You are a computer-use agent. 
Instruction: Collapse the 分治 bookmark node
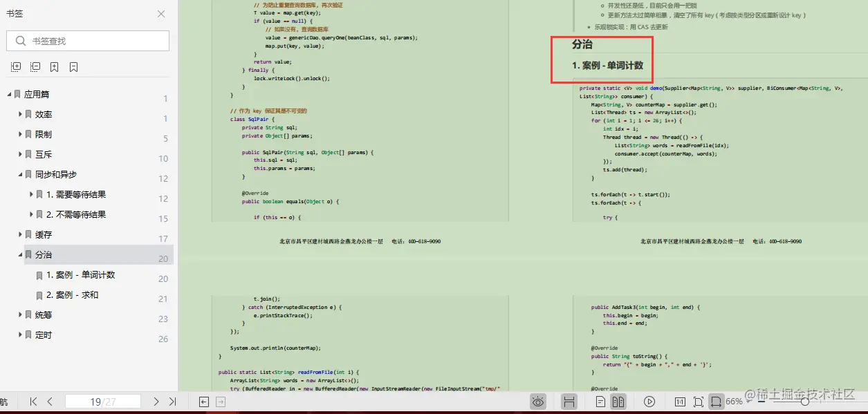click(x=21, y=254)
